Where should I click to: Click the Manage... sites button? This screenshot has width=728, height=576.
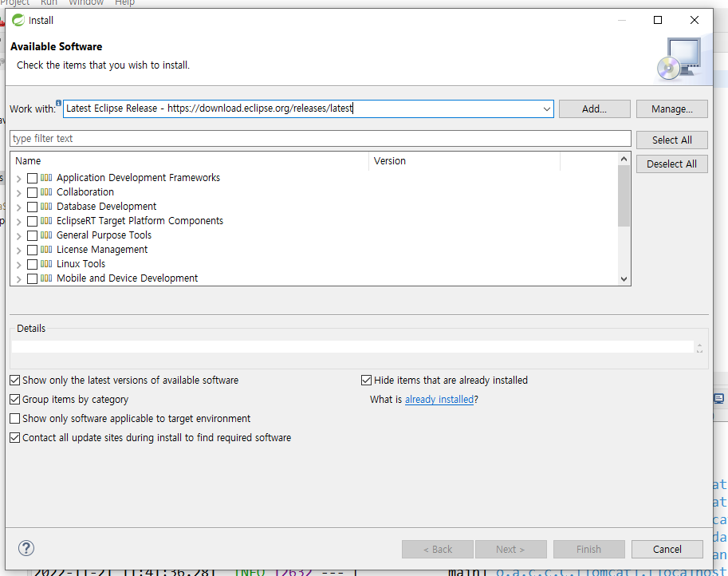click(672, 108)
